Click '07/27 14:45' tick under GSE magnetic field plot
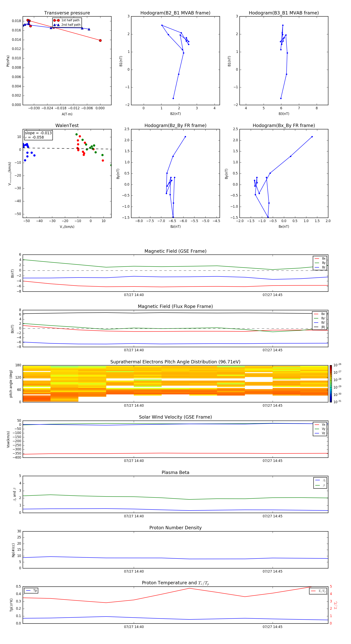The width and height of the screenshot is (351, 644). pyautogui.click(x=273, y=295)
